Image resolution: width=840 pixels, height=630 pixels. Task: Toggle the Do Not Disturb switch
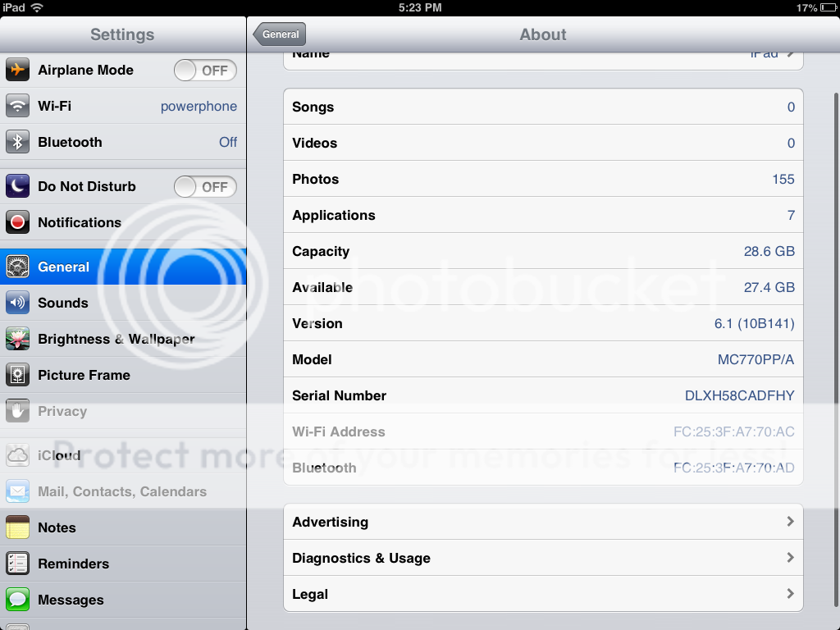(205, 187)
